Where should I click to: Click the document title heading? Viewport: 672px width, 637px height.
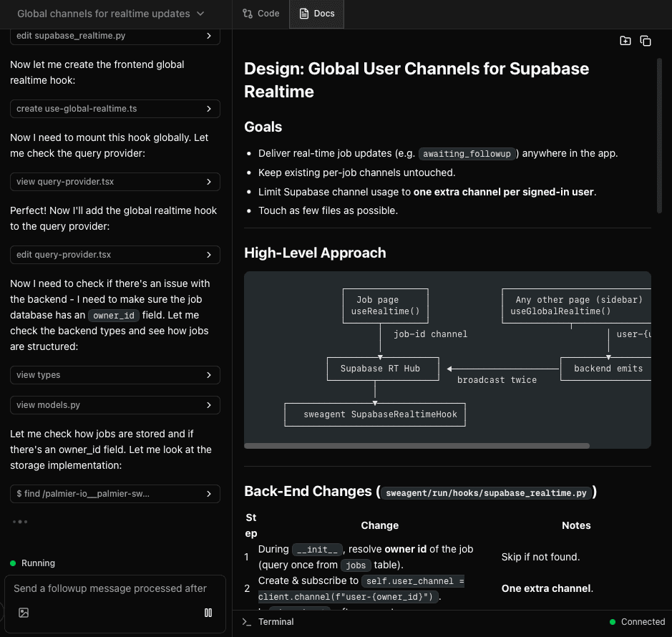[x=417, y=80]
